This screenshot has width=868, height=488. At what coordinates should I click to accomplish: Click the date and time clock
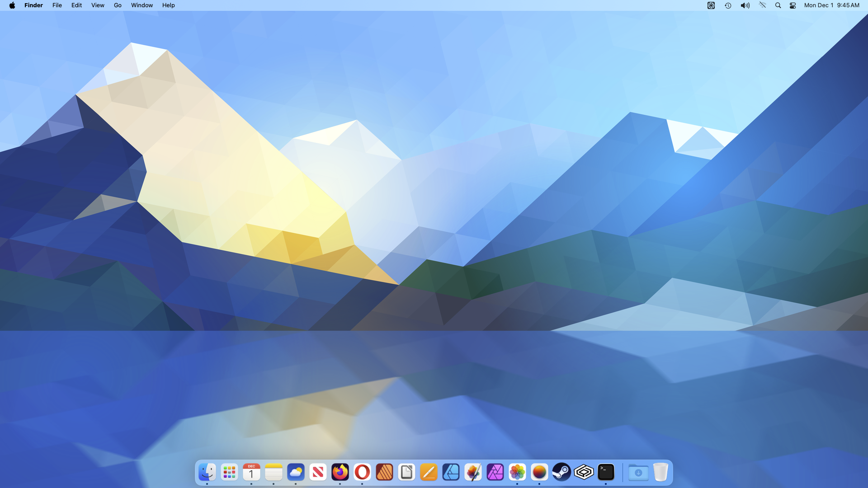point(831,5)
